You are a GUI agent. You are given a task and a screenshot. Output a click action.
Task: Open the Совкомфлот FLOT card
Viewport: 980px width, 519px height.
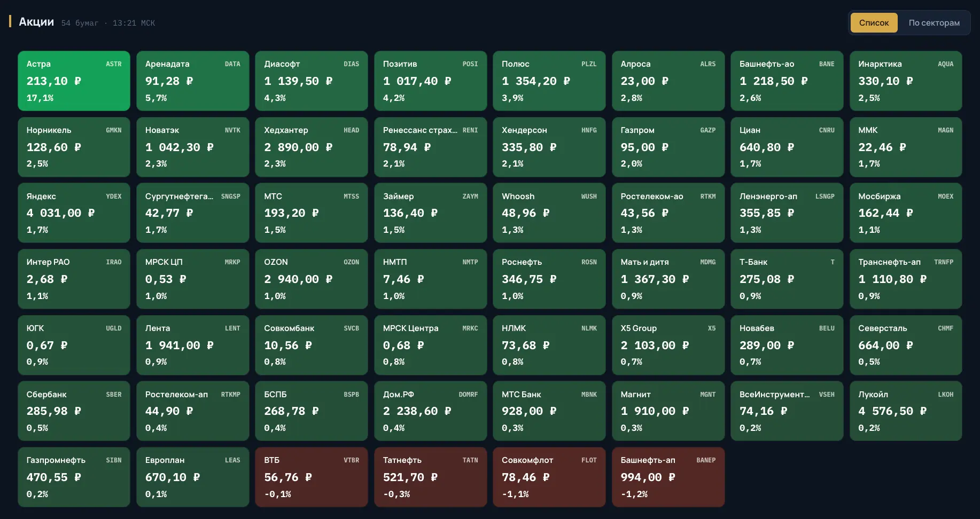click(549, 477)
